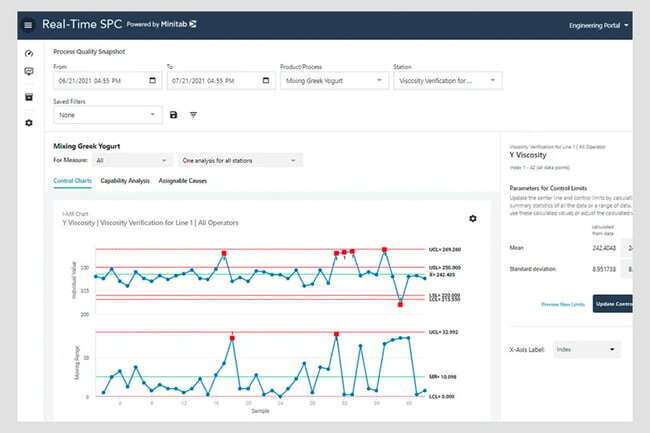
Task: Open the To date calendar picker
Action: [264, 81]
